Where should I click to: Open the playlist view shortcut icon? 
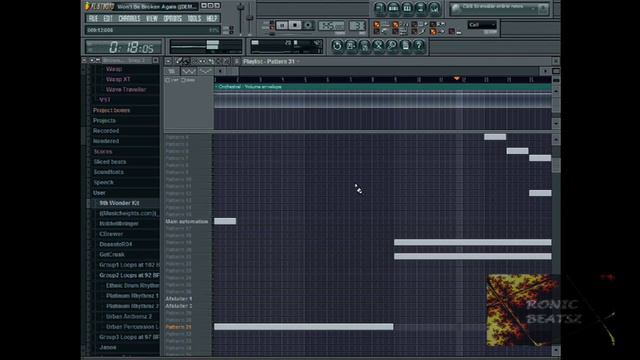point(380,8)
